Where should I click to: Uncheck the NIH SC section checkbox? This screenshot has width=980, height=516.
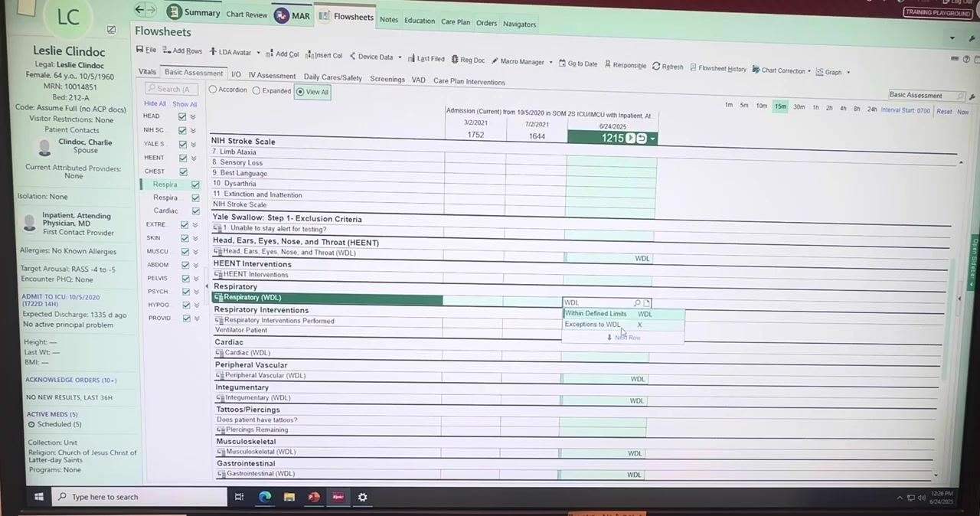click(182, 130)
